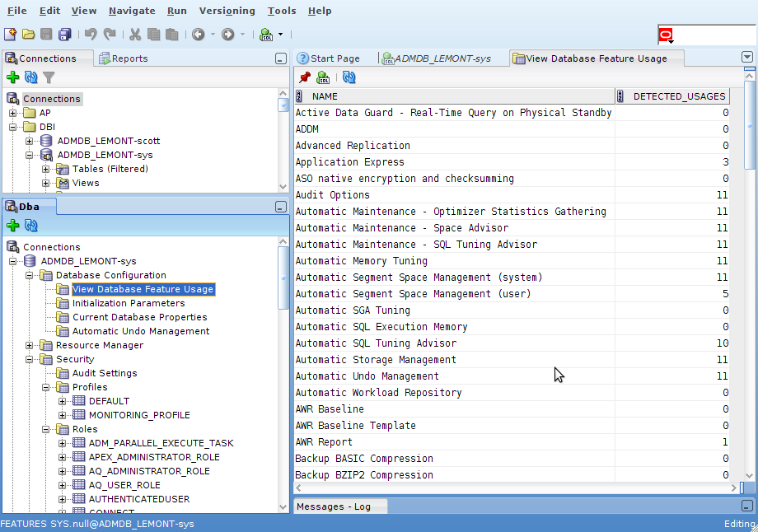This screenshot has height=532, width=758.
Task: Open dropdown next to SQL Worksheet icon
Action: [280, 35]
